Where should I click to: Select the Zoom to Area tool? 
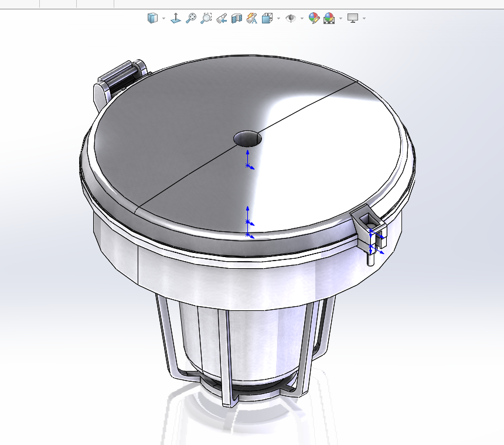click(206, 18)
